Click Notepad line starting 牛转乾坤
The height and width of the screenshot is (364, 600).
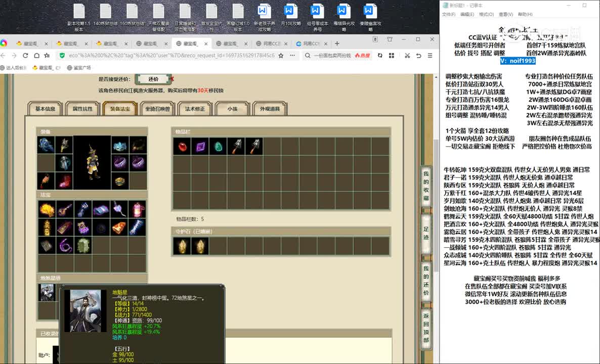517,169
